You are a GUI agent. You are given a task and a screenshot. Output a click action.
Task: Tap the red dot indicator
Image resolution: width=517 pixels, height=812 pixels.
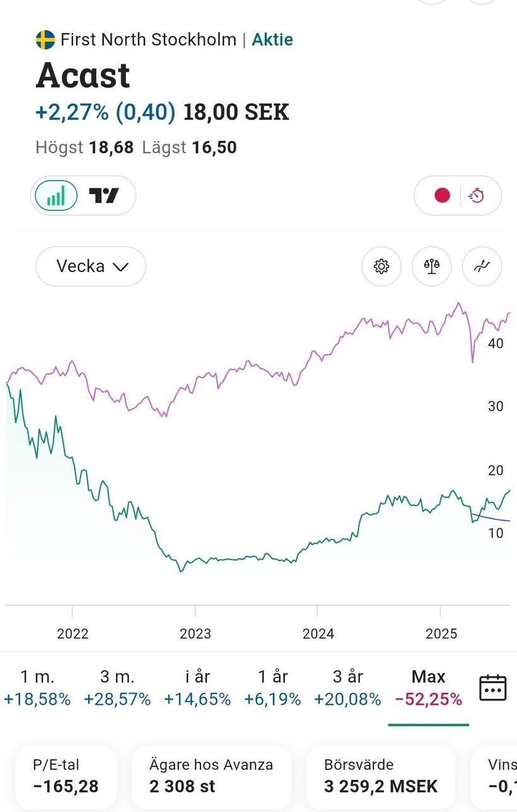pyautogui.click(x=442, y=196)
